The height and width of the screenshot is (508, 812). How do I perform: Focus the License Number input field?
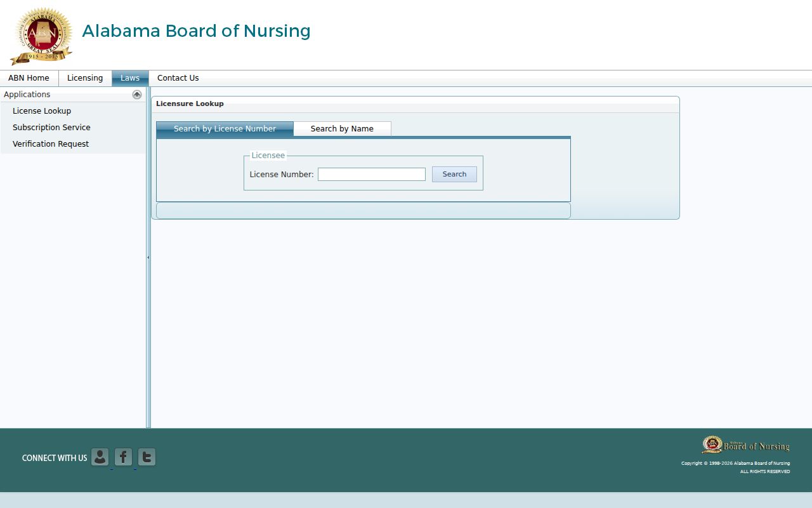coord(372,174)
